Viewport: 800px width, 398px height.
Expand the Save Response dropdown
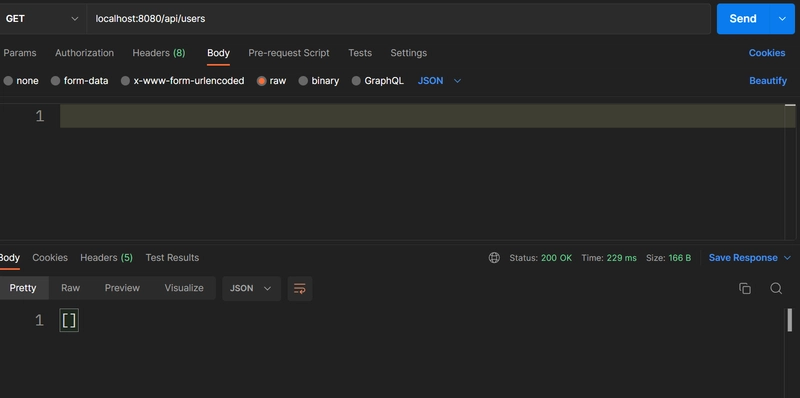tap(787, 258)
